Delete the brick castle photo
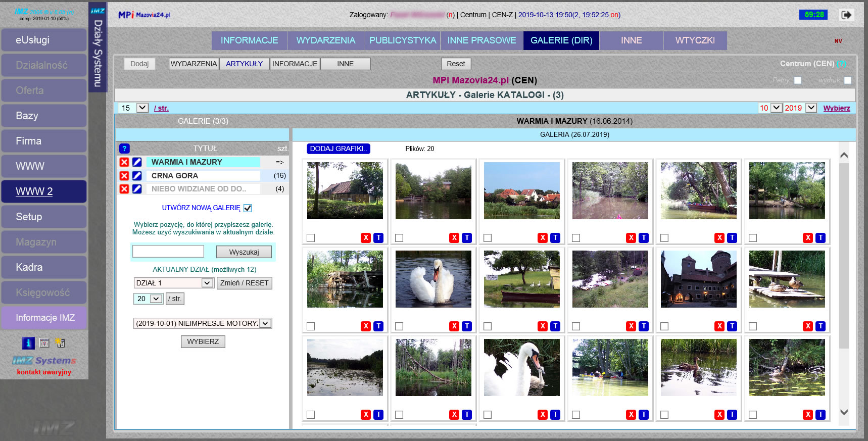This screenshot has height=441, width=868. (x=719, y=326)
